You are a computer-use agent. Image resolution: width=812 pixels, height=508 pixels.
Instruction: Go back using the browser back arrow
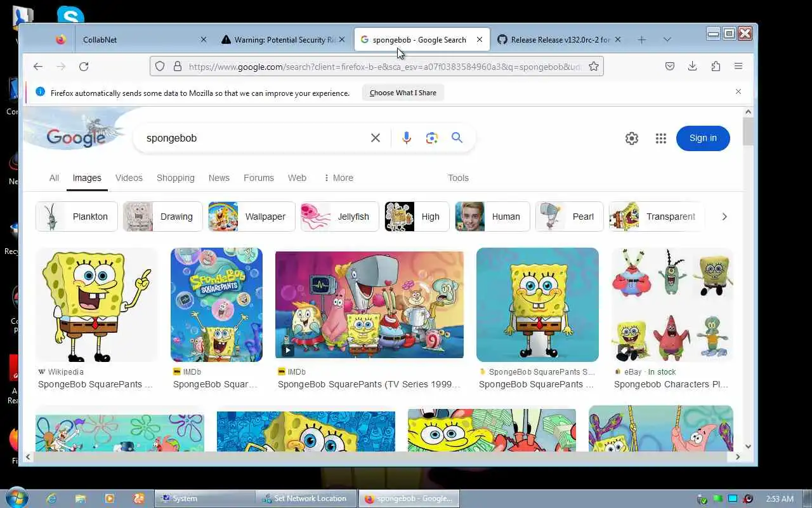click(38, 66)
